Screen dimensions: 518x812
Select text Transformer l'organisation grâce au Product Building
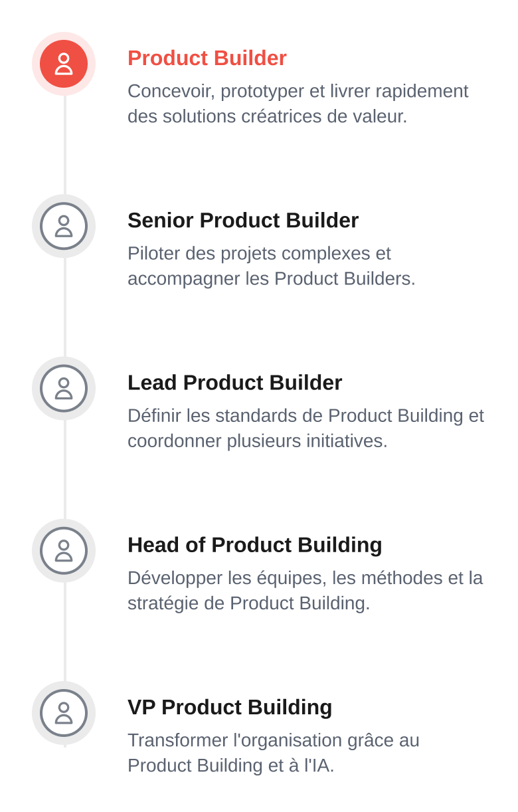click(274, 752)
